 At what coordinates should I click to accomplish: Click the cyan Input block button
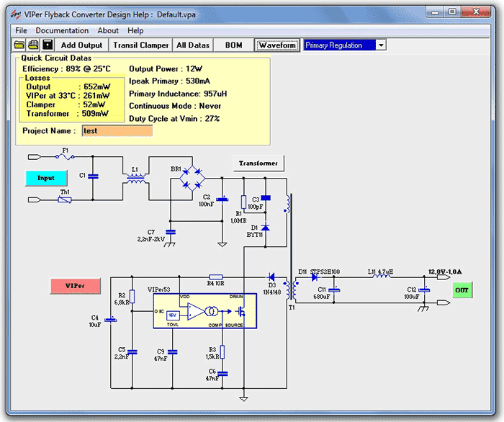(x=46, y=178)
